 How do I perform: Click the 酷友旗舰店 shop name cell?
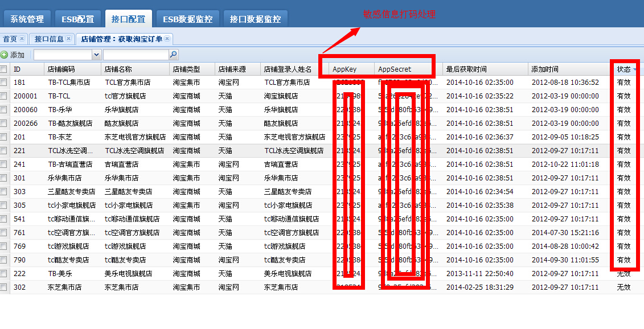tap(122, 123)
